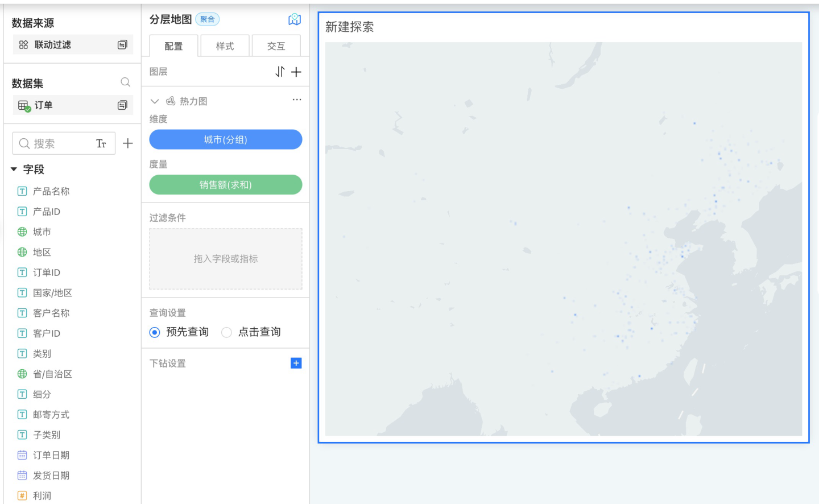Select the 点击查询 radio option

click(226, 332)
